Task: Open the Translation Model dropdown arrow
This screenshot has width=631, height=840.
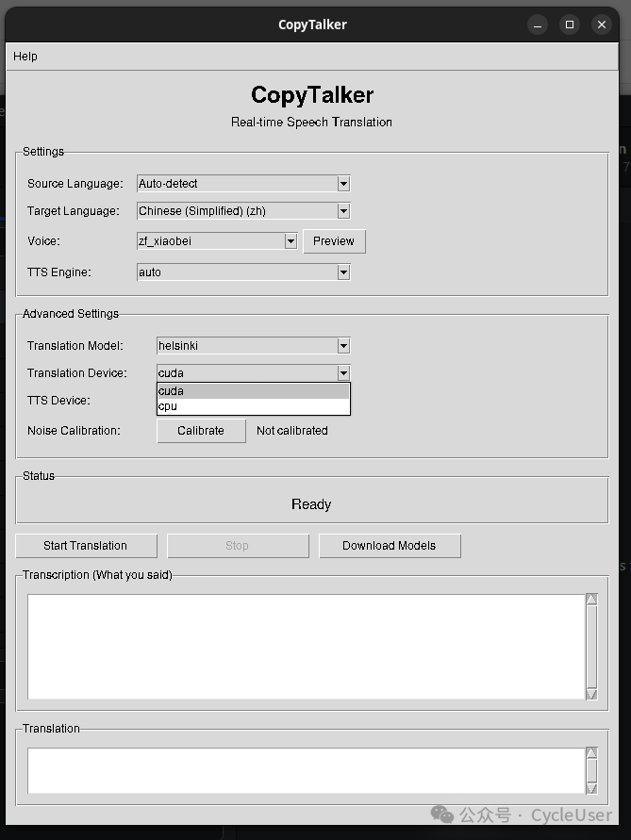Action: coord(343,346)
